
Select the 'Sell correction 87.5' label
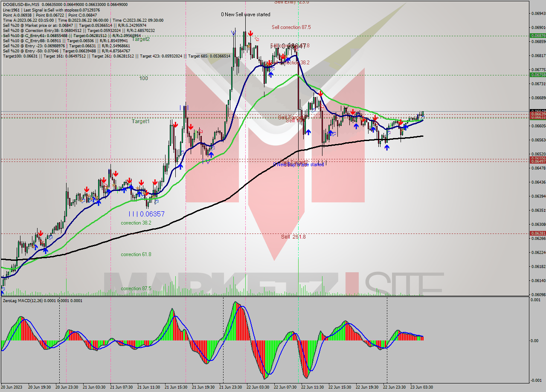click(291, 27)
